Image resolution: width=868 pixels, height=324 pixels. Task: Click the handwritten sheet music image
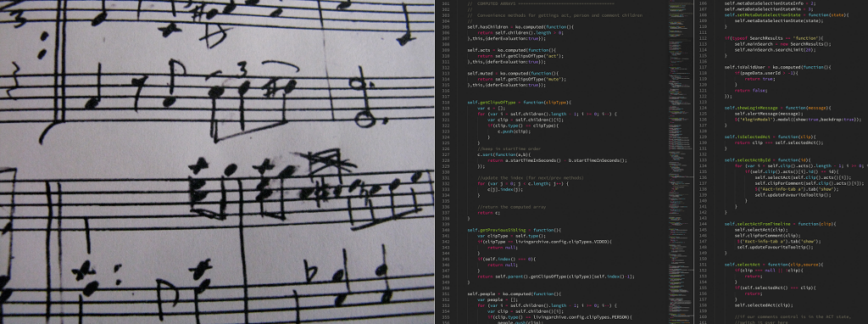(217, 162)
